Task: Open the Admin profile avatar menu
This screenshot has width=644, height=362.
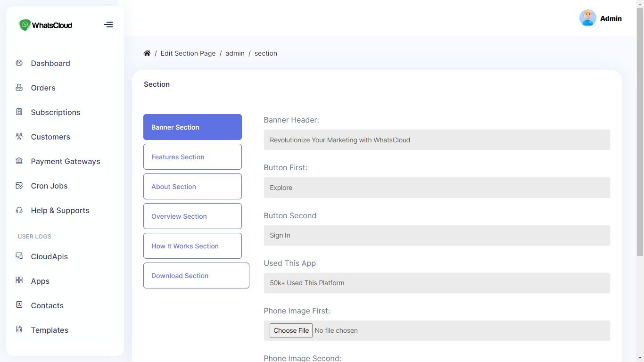Action: (587, 18)
